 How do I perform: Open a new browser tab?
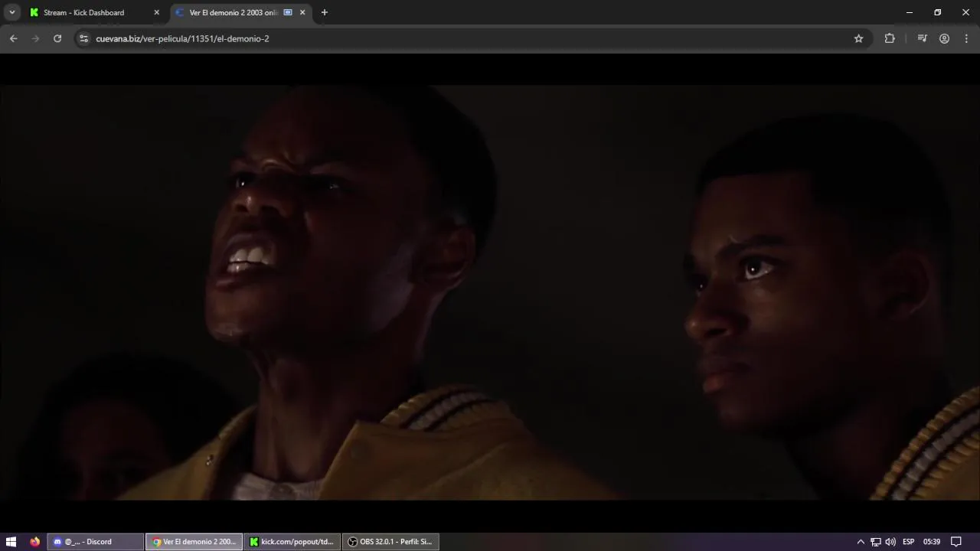click(x=325, y=12)
